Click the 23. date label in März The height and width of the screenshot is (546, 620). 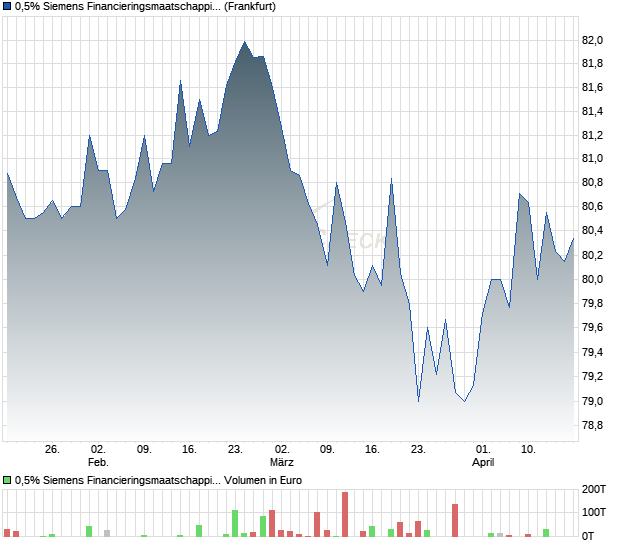coord(418,450)
